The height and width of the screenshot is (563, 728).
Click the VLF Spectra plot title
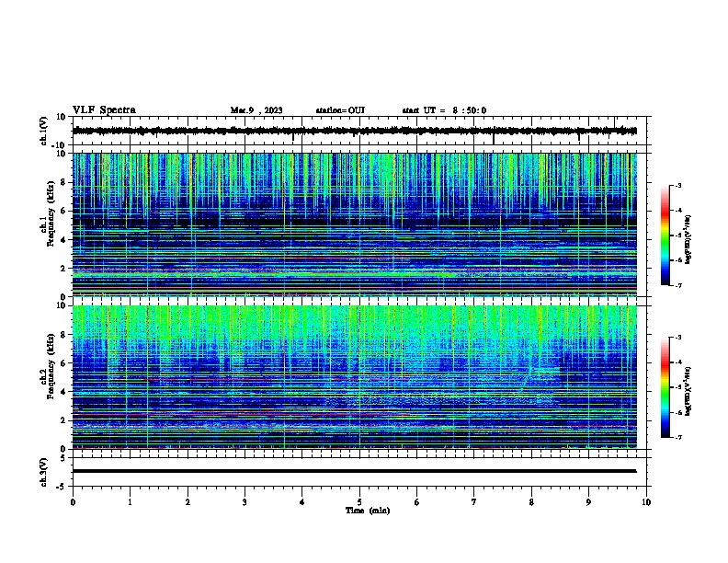click(x=104, y=110)
